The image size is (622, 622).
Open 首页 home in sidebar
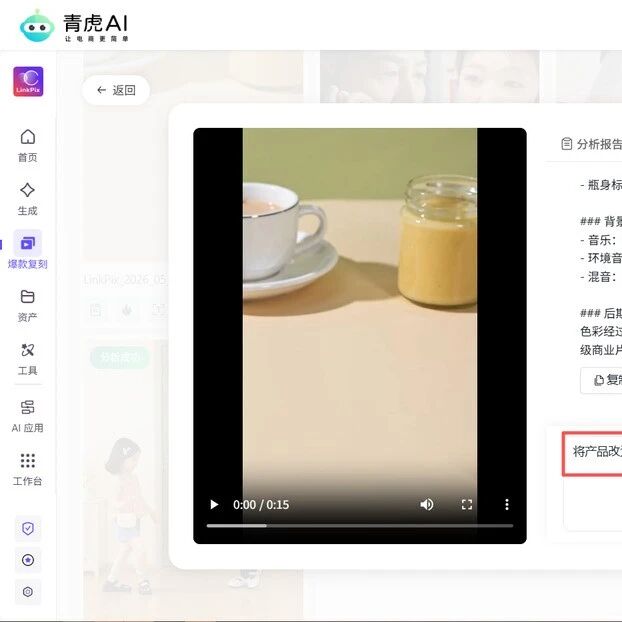(27, 146)
